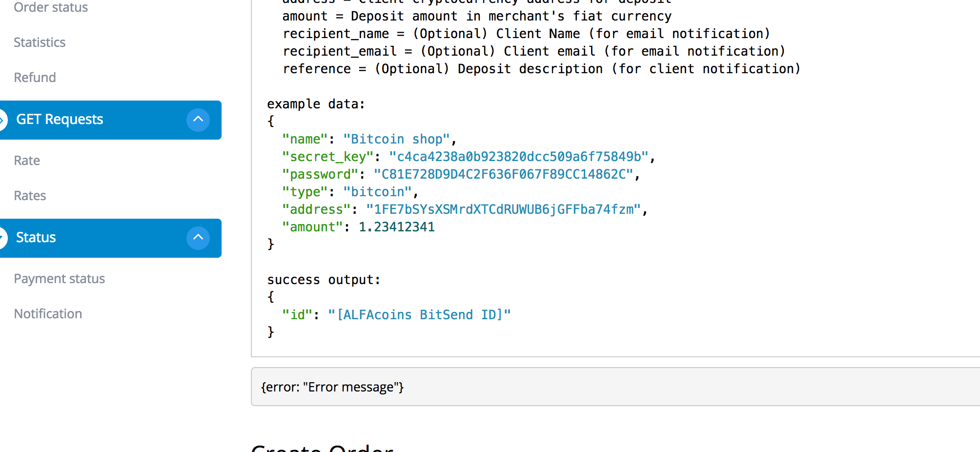
Task: Go to the Refund section
Action: [35, 78]
